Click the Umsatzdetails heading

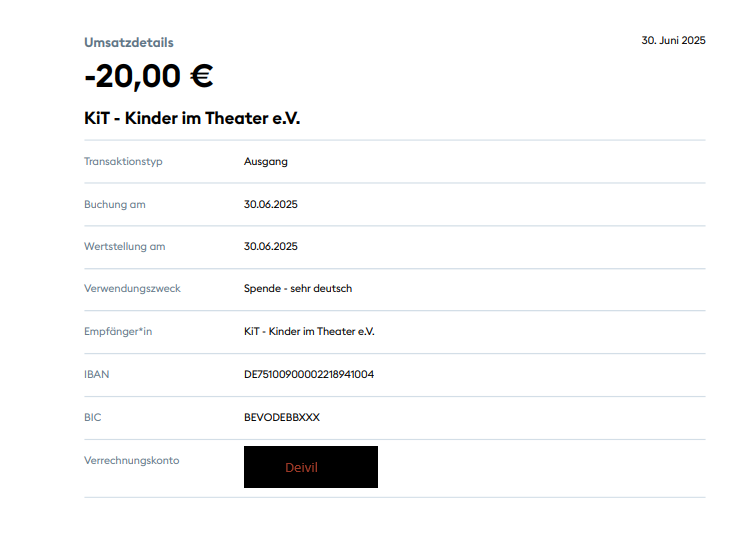129,43
